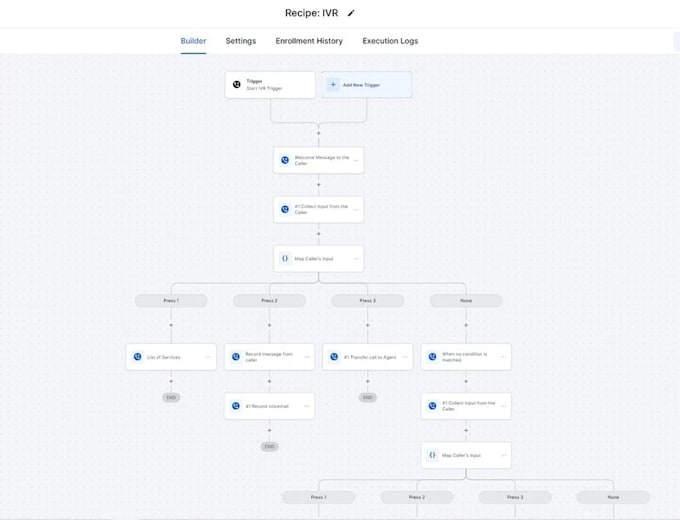The width and height of the screenshot is (680, 520).
Task: View the Enrollment History tab
Action: tap(309, 41)
